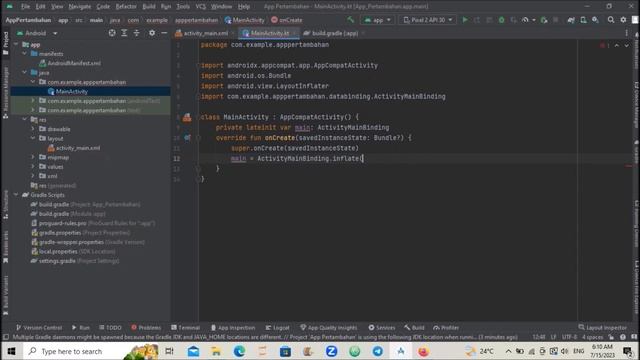
Task: Click the 4 spaces indent status entry
Action: click(592, 337)
